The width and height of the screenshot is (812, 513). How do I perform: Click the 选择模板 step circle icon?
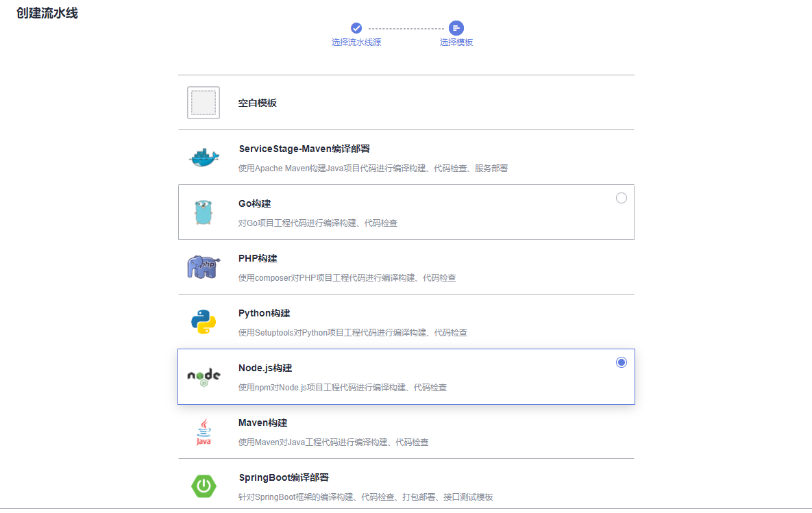(456, 28)
